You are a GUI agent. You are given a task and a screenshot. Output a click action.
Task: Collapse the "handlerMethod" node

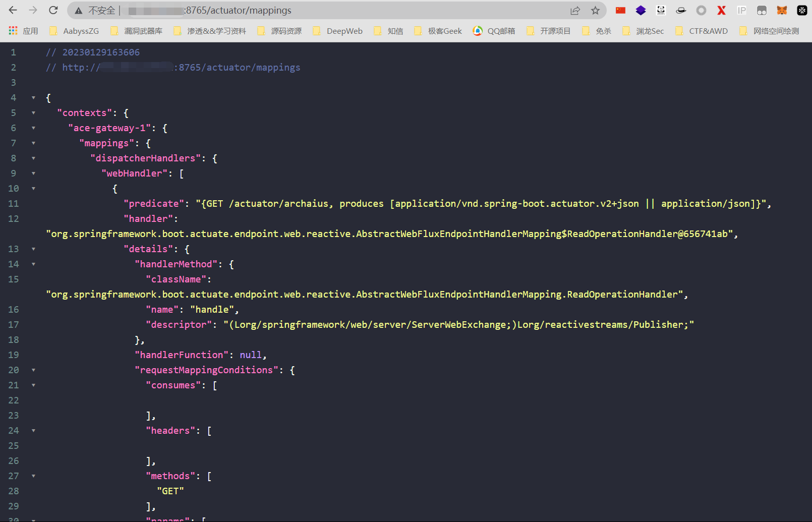pos(33,264)
